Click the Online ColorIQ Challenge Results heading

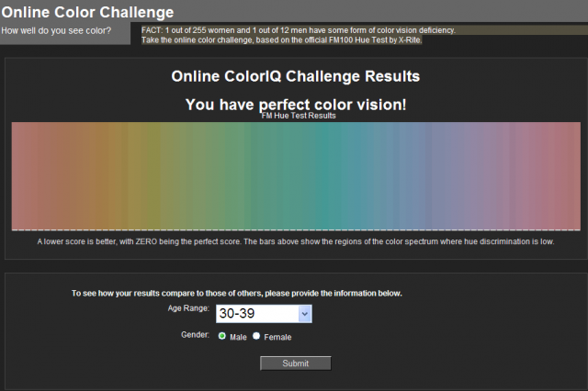(296, 76)
